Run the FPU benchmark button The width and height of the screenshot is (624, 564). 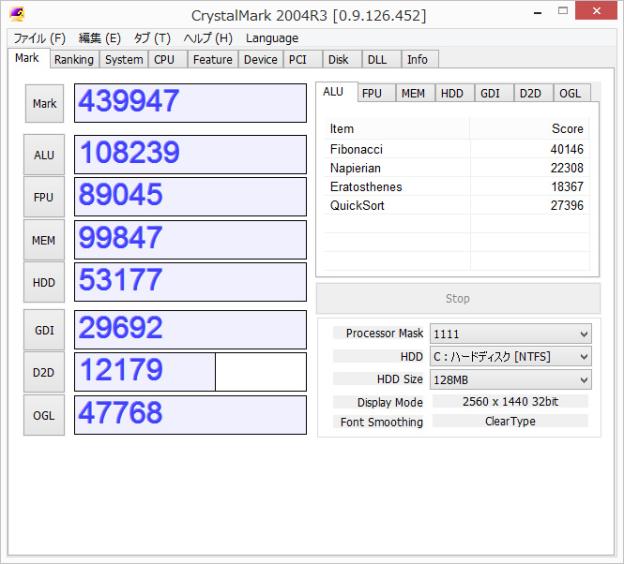click(44, 197)
